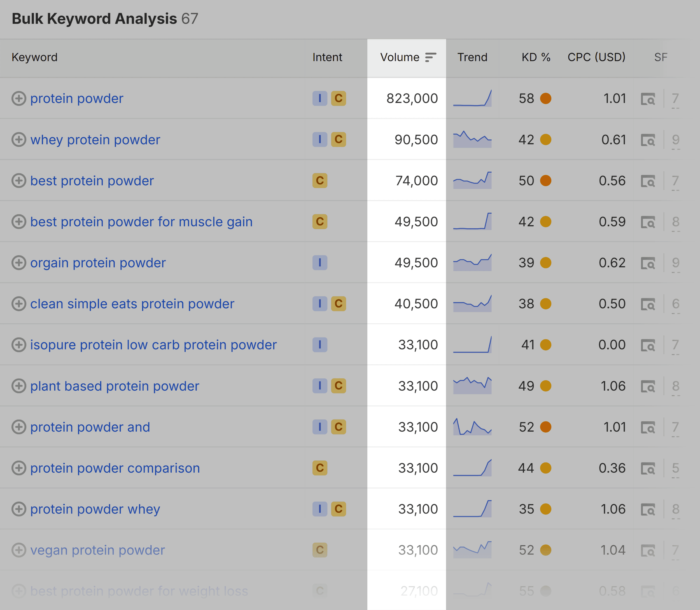700x610 pixels.
Task: Click plus icon beside 'whey protein powder'
Action: [x=19, y=140]
